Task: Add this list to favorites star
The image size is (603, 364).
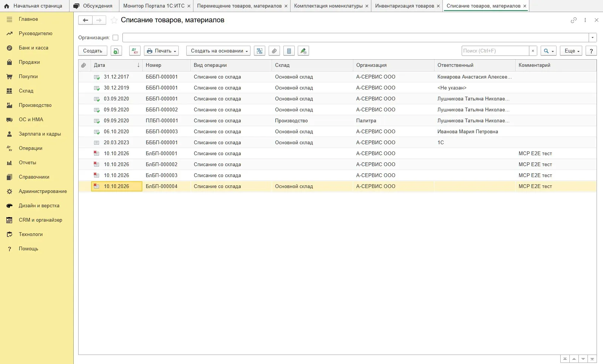Action: click(114, 20)
